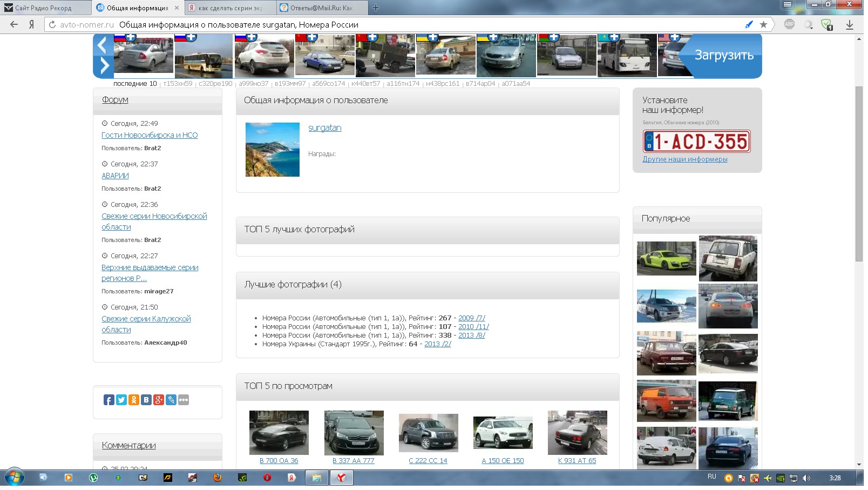Viewport: 868px width, 490px height.
Task: Open the surgatan username link
Action: (x=324, y=128)
